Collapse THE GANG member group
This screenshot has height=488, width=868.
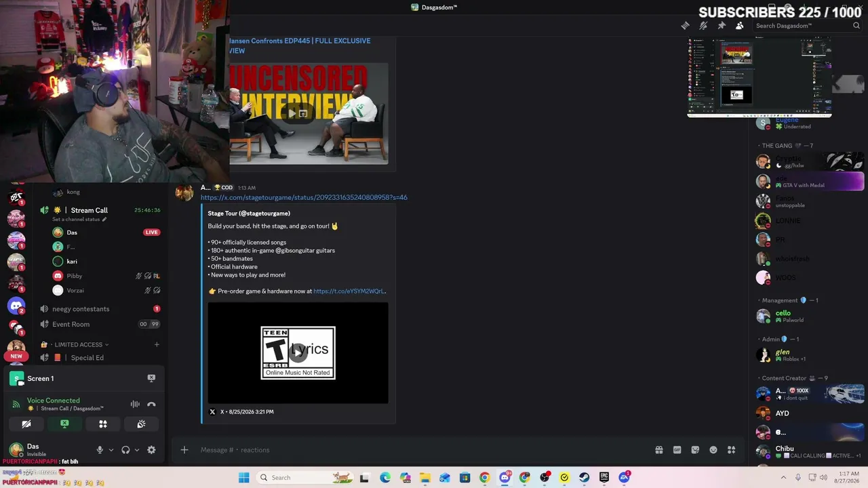click(787, 146)
